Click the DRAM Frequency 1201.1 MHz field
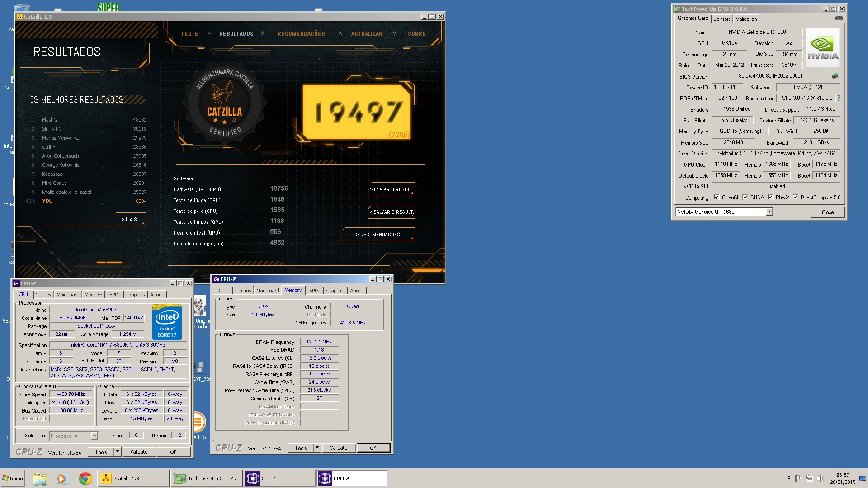 pyautogui.click(x=319, y=342)
